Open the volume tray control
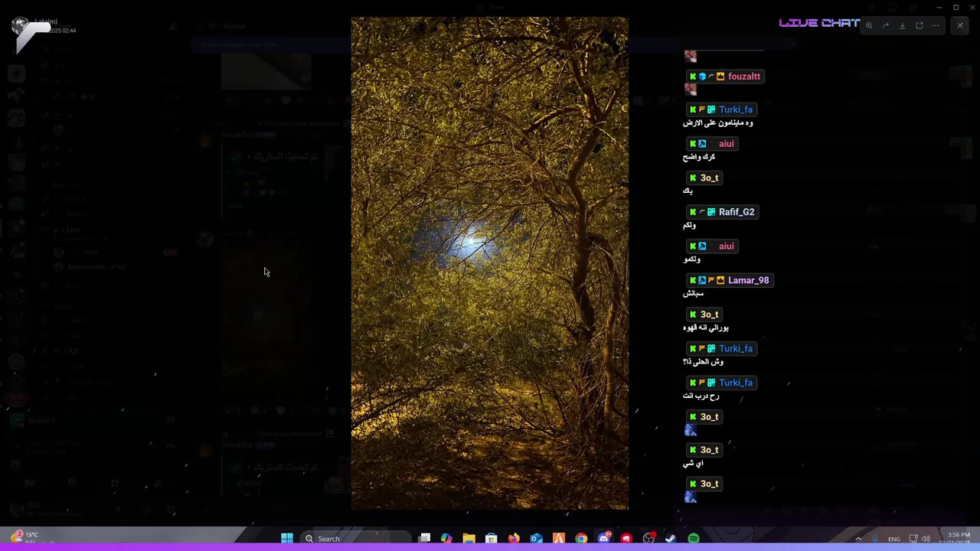980x551 pixels. [x=925, y=539]
